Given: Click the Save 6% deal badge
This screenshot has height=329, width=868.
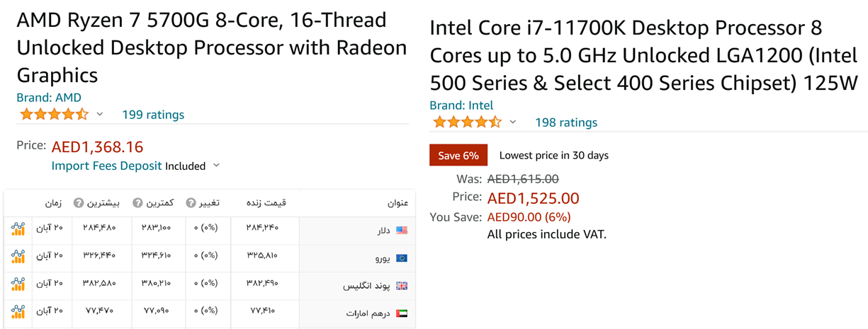Looking at the screenshot, I should coord(458,155).
